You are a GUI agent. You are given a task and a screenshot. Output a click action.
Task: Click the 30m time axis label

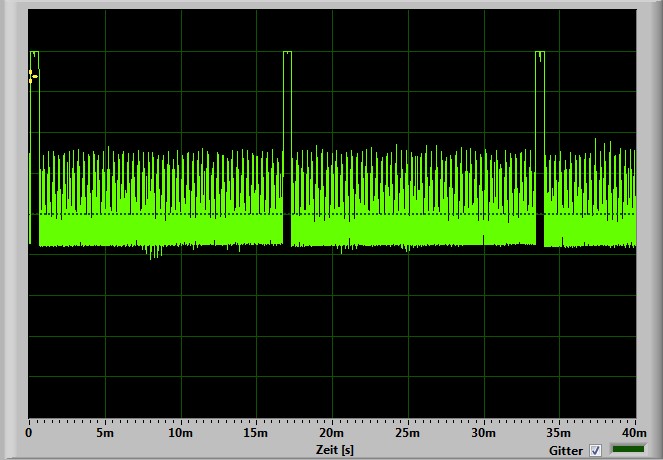(x=483, y=433)
